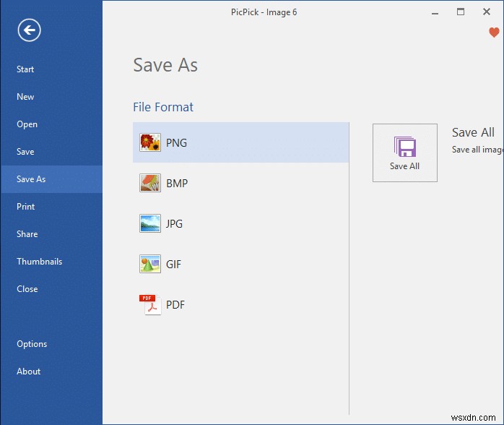Click the large Save All title text
The image size is (504, 425).
[473, 132]
